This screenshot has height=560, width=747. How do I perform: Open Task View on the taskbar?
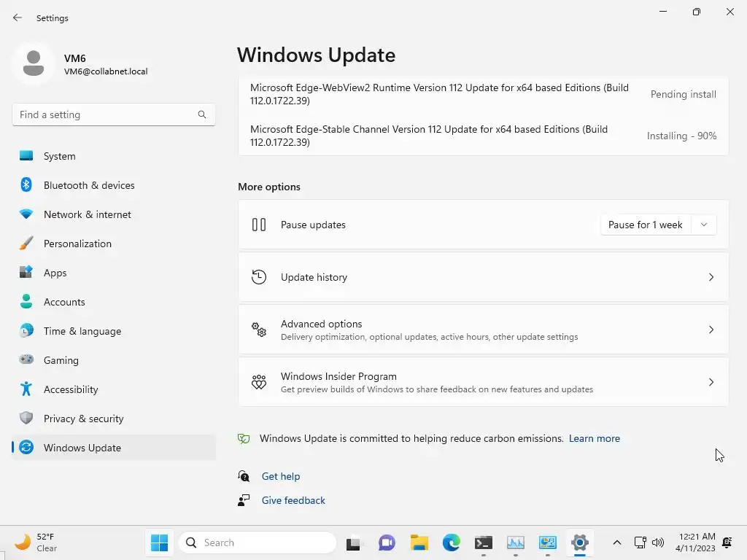[x=354, y=542]
